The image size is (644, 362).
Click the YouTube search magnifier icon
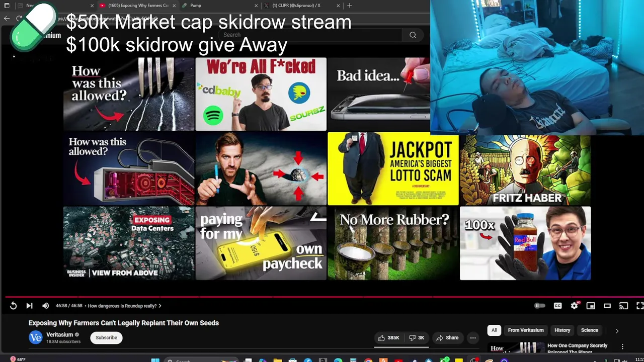413,35
